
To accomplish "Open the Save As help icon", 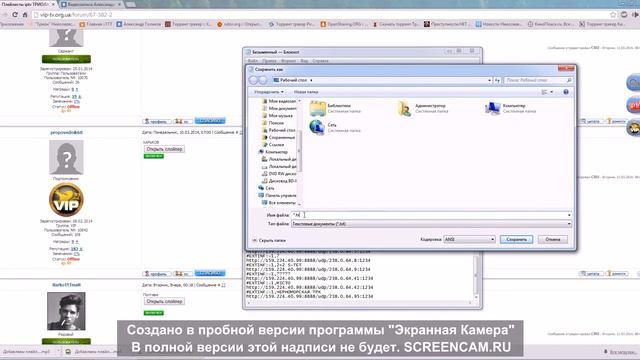I will point(566,92).
